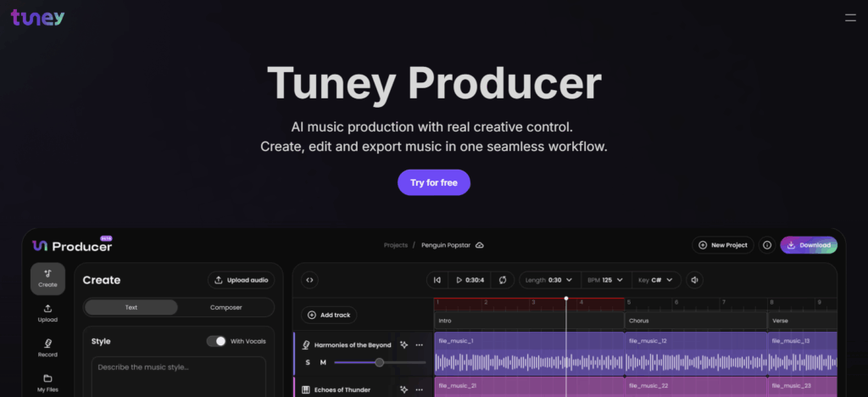This screenshot has width=868, height=397.
Task: Open the info circle icon near Download
Action: pos(766,245)
